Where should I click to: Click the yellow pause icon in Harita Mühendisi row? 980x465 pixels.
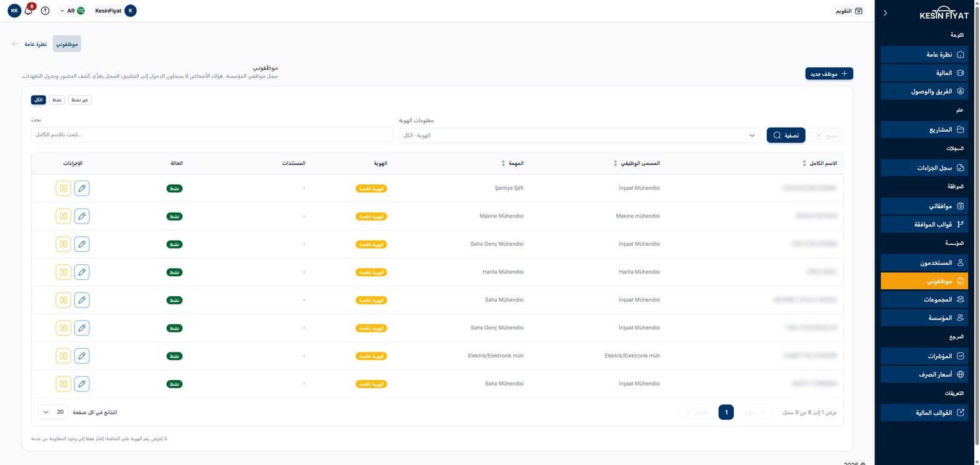(x=63, y=272)
